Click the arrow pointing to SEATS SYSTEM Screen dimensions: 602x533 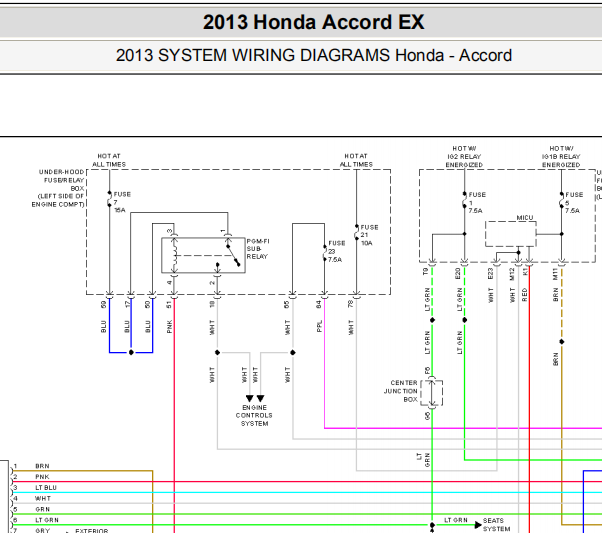point(478,525)
